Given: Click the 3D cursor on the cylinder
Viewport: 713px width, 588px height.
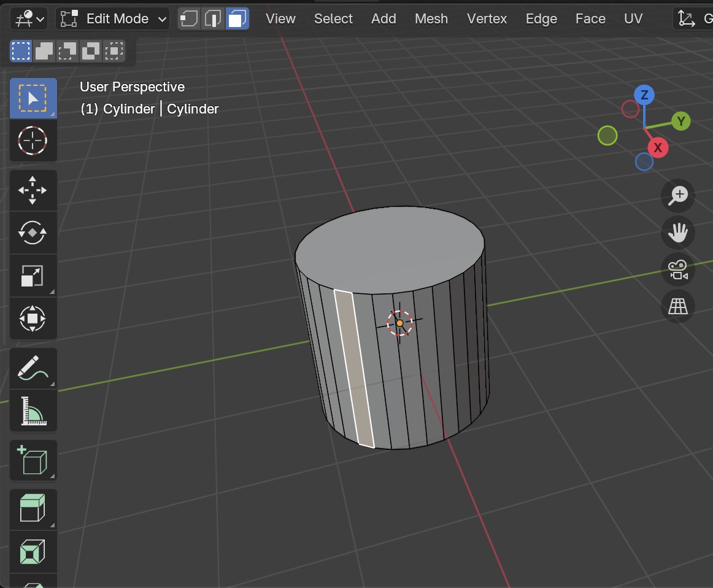Looking at the screenshot, I should point(399,323).
